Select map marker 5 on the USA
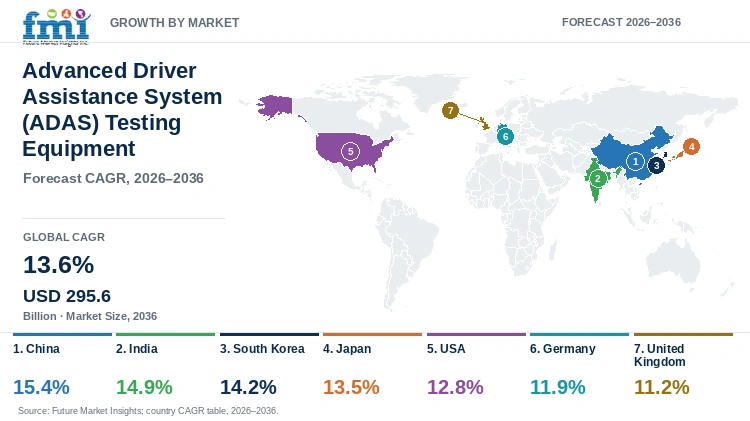 [x=351, y=152]
